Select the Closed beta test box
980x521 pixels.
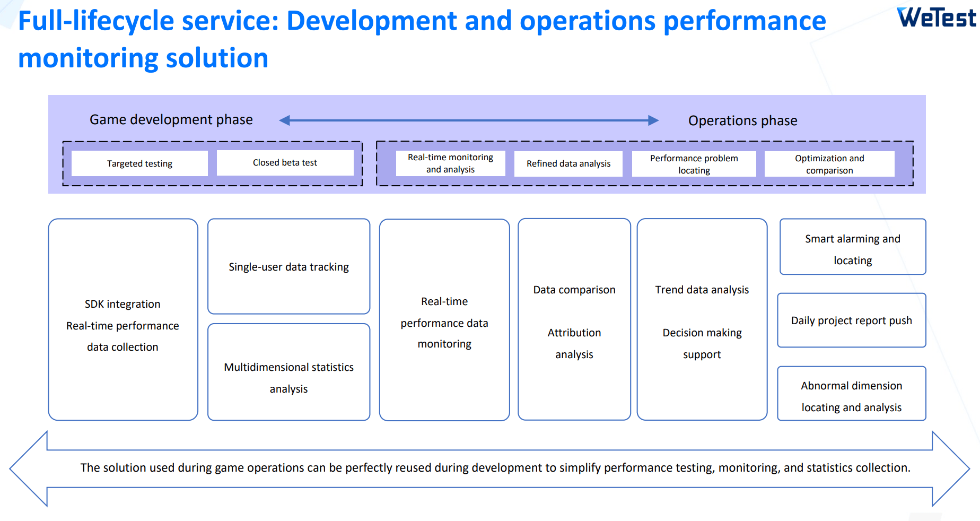[x=285, y=163]
